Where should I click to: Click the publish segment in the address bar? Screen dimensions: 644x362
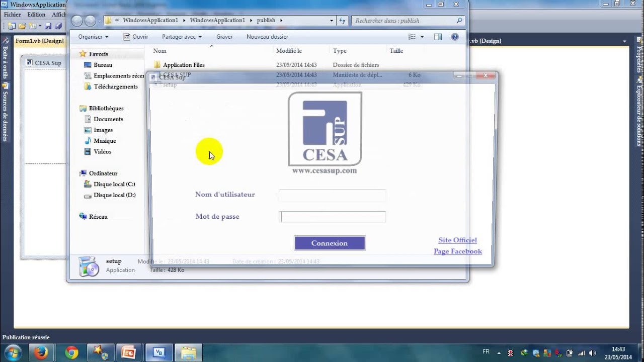point(266,21)
